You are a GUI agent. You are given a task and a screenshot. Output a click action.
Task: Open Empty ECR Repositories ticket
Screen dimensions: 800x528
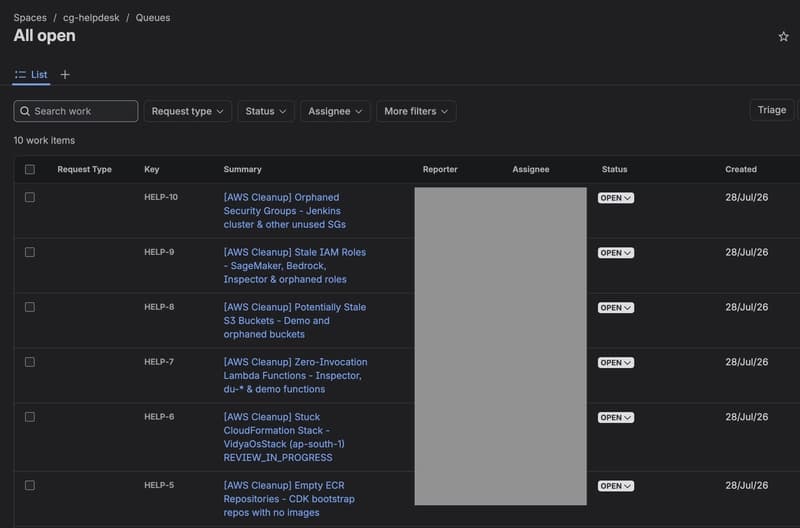pyautogui.click(x=289, y=499)
